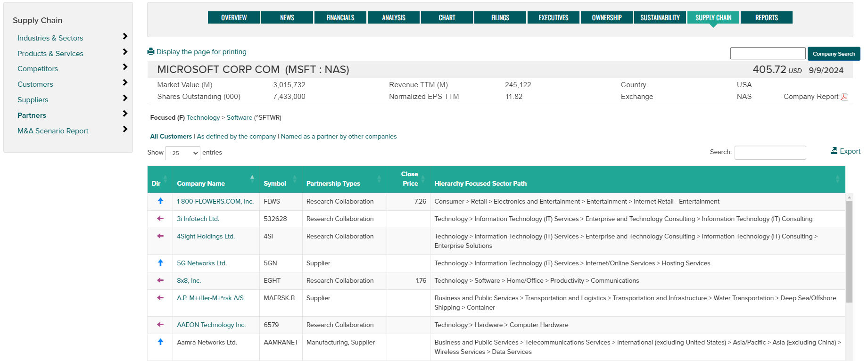This screenshot has height=361, width=868.
Task: Open 8x8, Inc. company link
Action: tap(189, 280)
